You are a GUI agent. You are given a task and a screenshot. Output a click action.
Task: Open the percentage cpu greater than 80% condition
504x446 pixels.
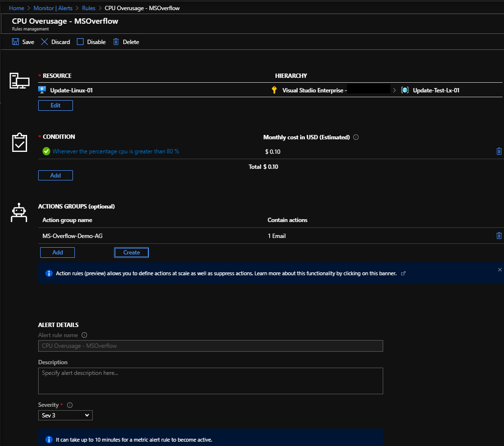[115, 151]
